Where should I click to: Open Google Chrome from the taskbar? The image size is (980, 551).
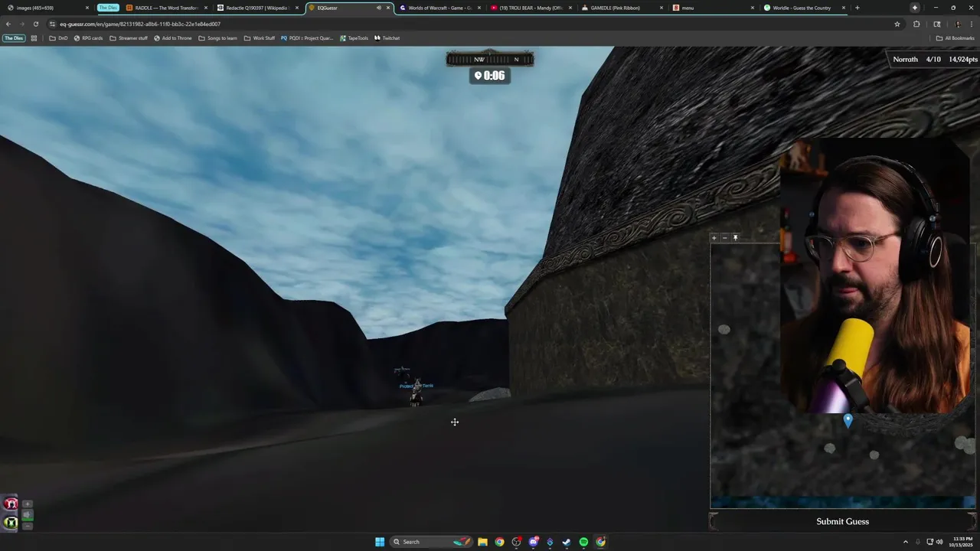coord(499,542)
